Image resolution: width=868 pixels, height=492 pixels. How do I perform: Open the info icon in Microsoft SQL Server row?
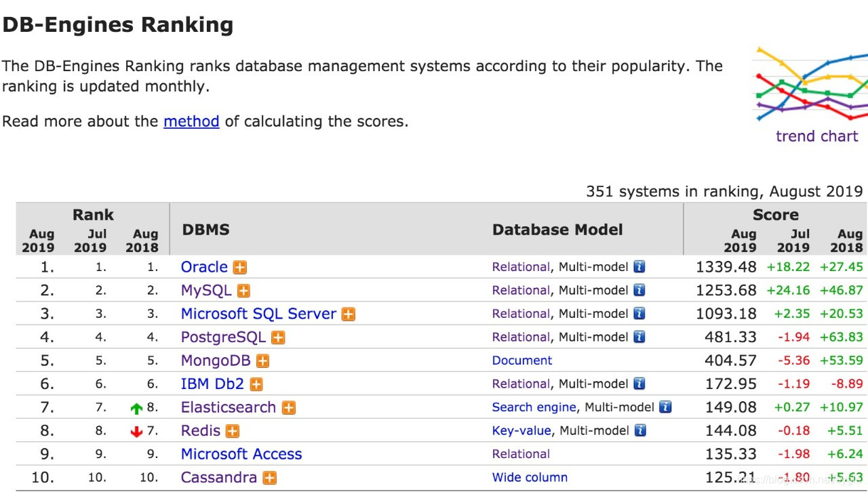pos(639,314)
